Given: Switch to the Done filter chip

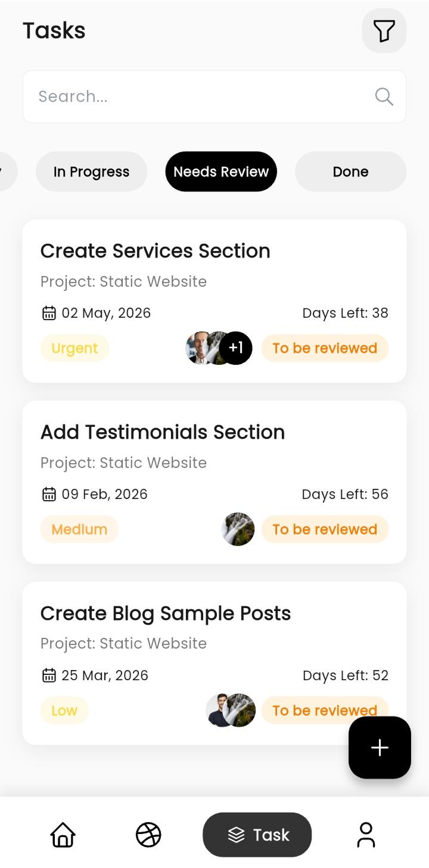Looking at the screenshot, I should click(350, 172).
